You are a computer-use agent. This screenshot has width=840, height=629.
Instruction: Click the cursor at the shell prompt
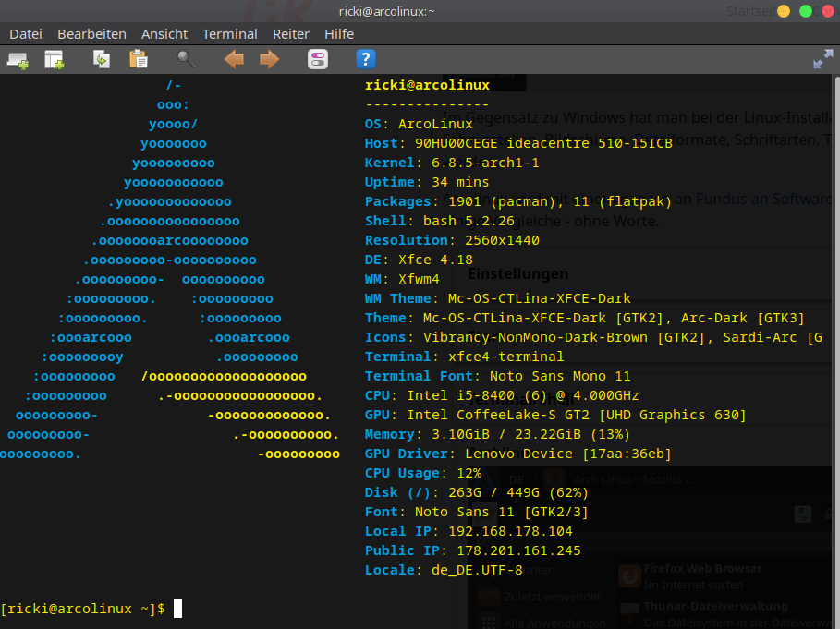pyautogui.click(x=178, y=608)
